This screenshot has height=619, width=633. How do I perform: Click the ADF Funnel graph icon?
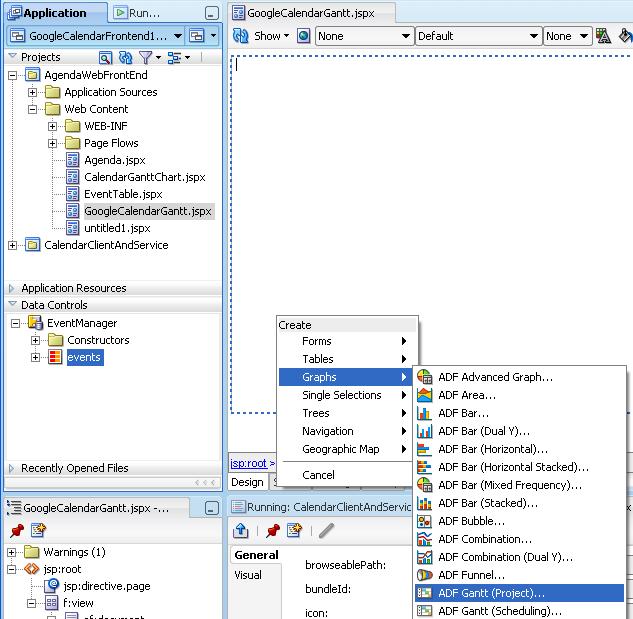424,575
